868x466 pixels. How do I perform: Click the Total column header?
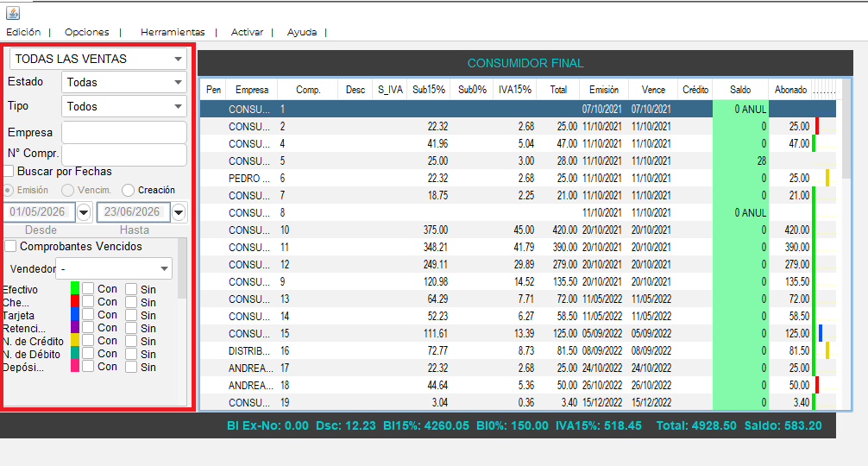(558, 90)
